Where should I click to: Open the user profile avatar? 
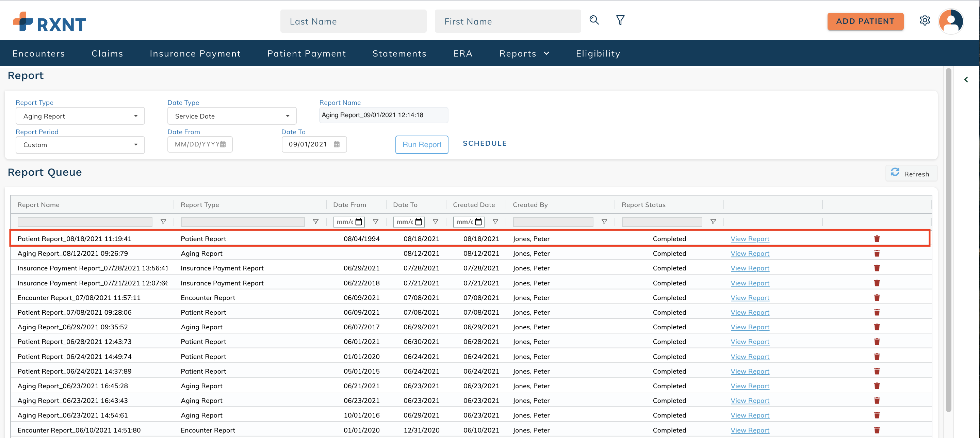click(x=951, y=21)
